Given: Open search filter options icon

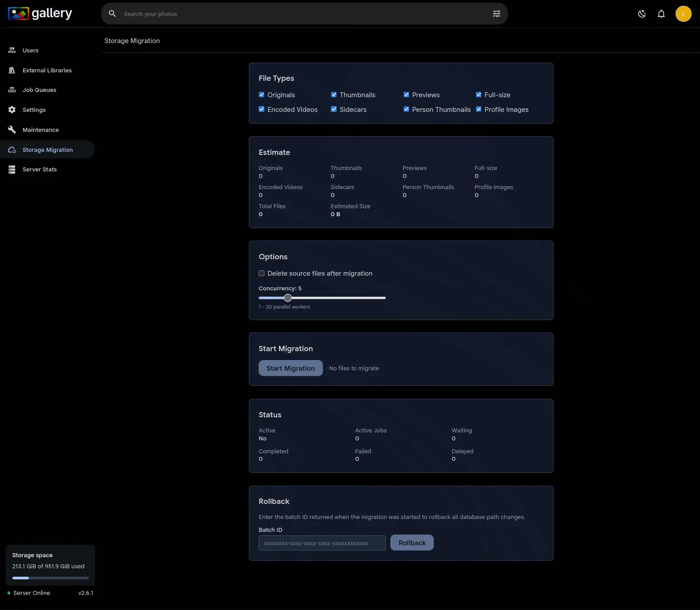Looking at the screenshot, I should [x=497, y=14].
